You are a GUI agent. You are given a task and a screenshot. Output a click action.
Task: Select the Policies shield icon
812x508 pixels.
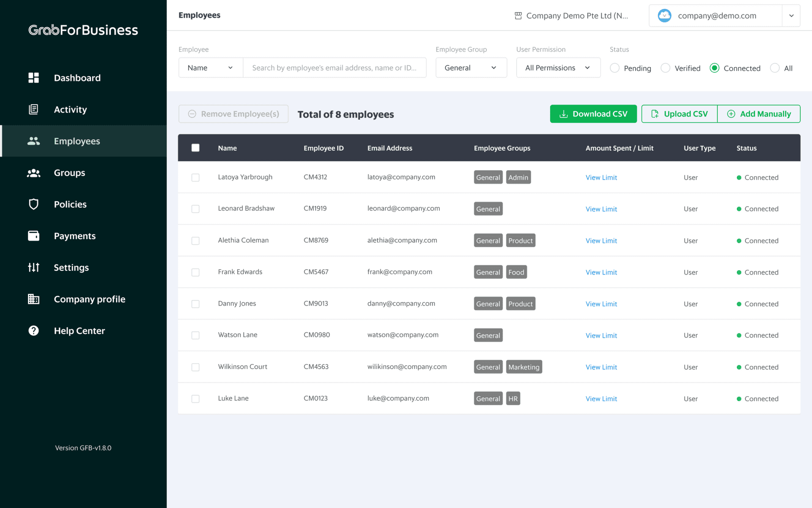33,204
